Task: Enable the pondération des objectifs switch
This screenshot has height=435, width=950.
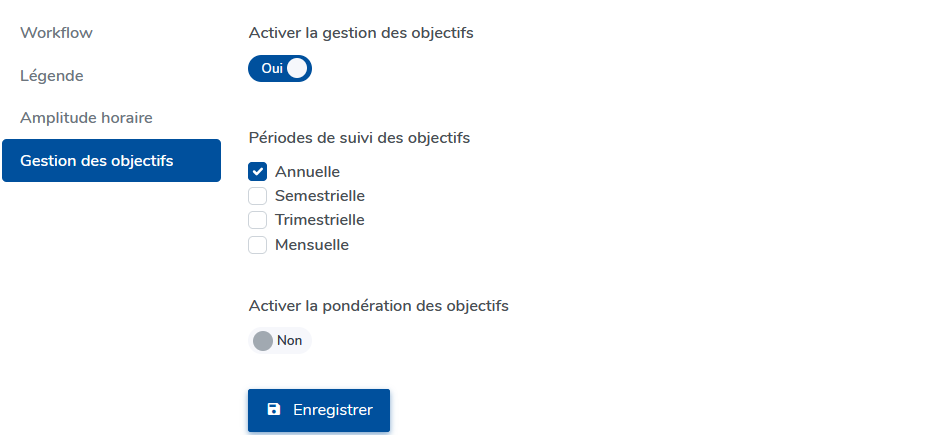Action: [x=280, y=341]
